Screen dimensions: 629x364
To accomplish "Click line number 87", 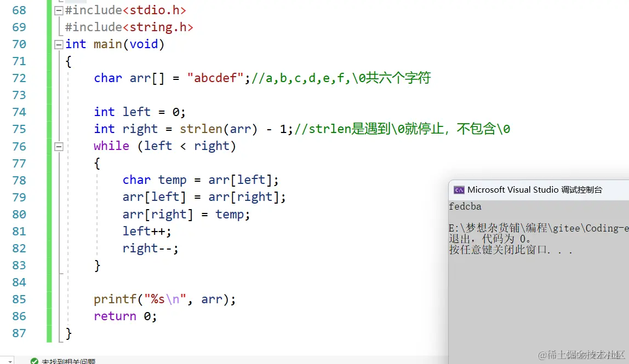I will pyautogui.click(x=19, y=333).
